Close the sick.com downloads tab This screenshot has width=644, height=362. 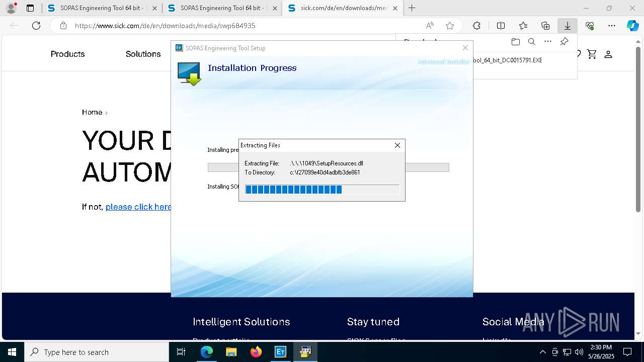click(395, 8)
